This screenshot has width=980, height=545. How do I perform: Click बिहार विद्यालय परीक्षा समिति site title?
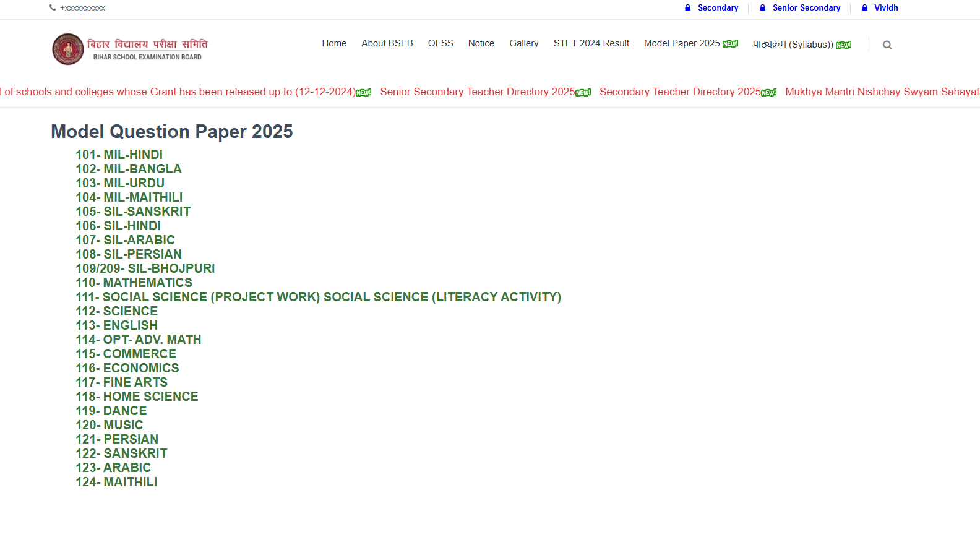coord(147,44)
